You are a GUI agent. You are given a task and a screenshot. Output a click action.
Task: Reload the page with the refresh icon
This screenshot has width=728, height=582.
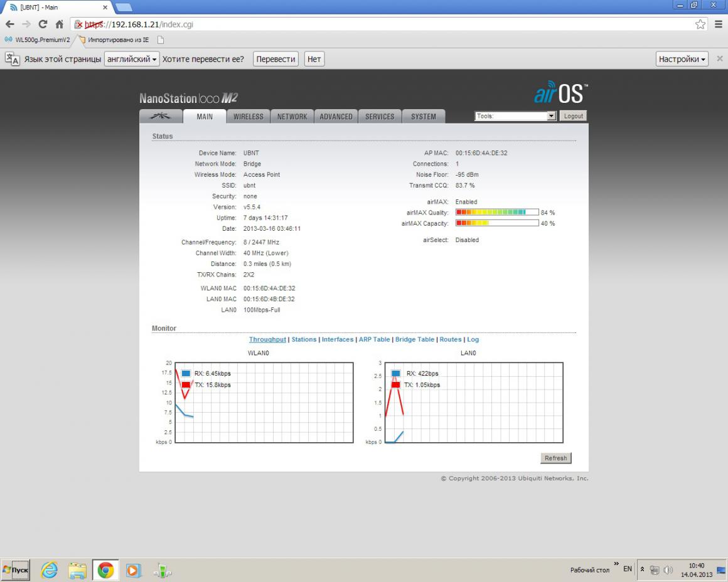(43, 24)
